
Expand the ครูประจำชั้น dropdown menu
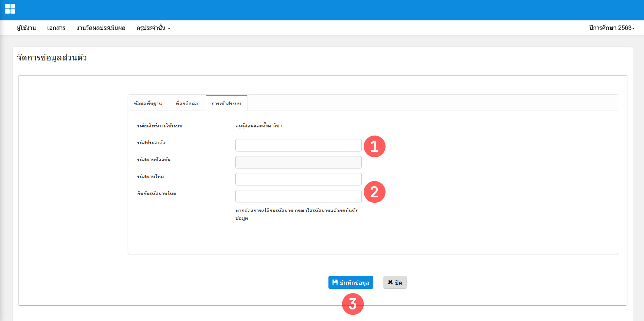[153, 28]
